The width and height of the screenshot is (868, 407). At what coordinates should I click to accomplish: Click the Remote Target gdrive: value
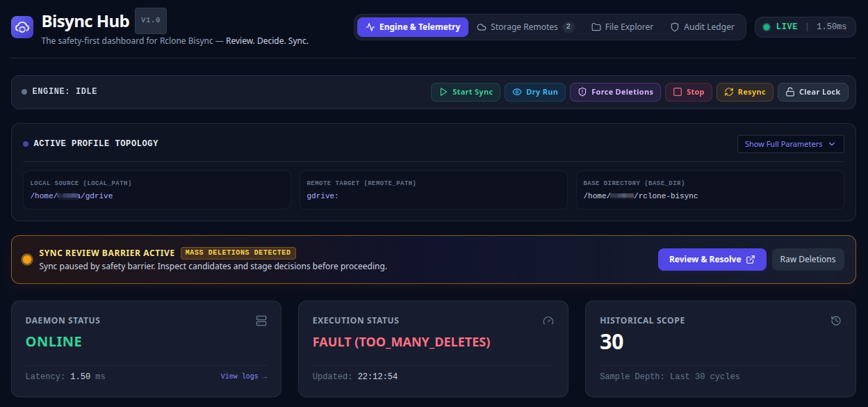[x=322, y=196]
